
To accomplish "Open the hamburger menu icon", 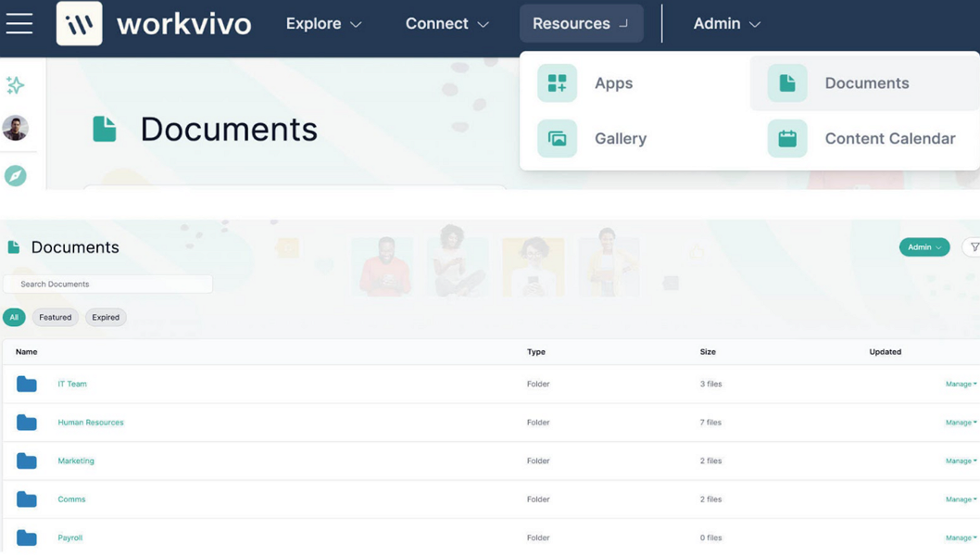I will [19, 24].
